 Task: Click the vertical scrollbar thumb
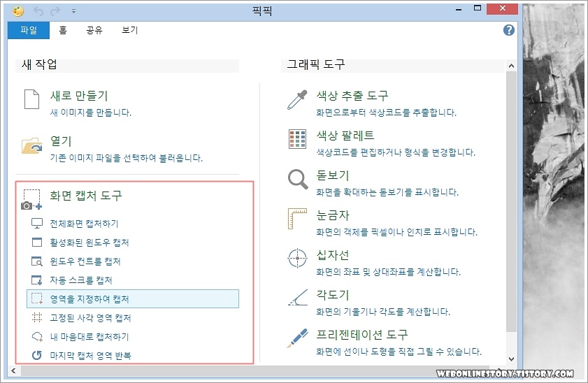click(x=511, y=201)
